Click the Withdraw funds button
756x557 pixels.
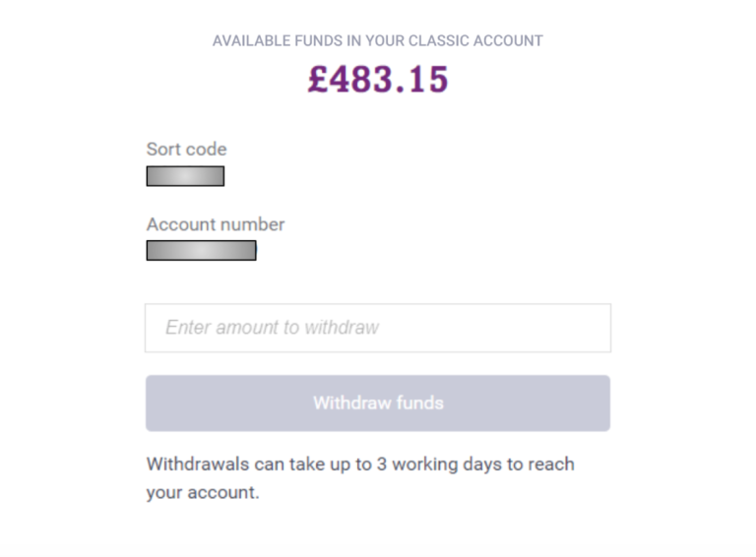coord(378,402)
